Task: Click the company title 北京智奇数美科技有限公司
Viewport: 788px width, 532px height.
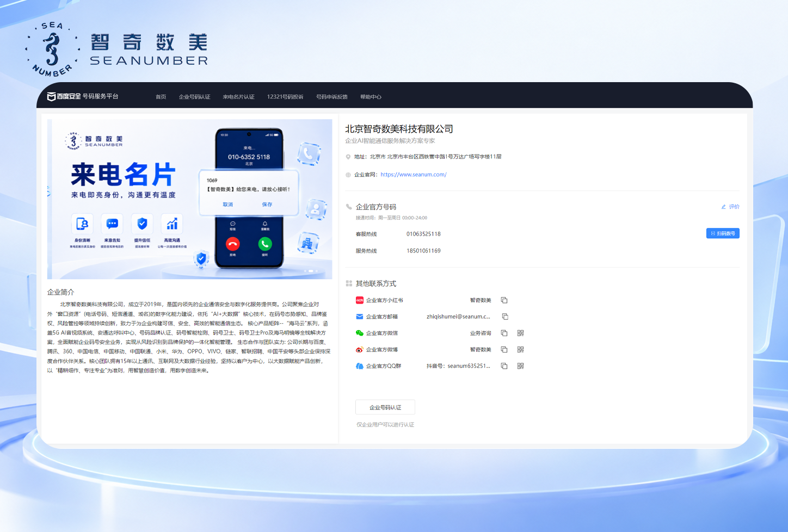Action: (399, 129)
